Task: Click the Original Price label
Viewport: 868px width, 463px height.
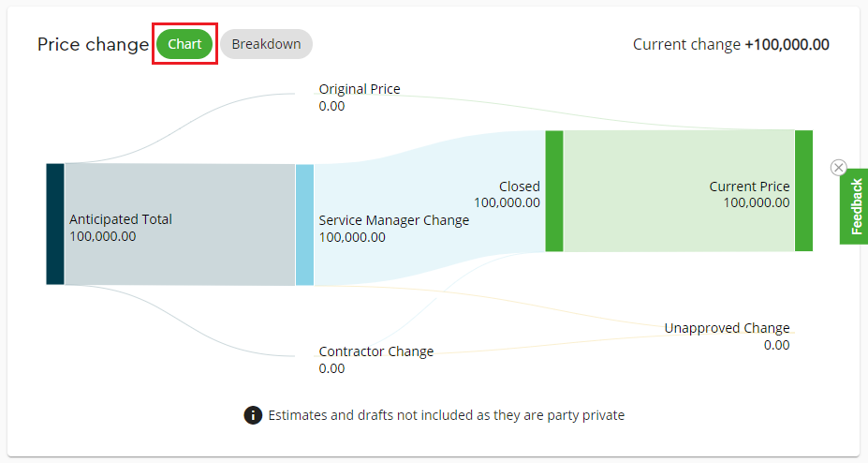Action: [x=359, y=89]
